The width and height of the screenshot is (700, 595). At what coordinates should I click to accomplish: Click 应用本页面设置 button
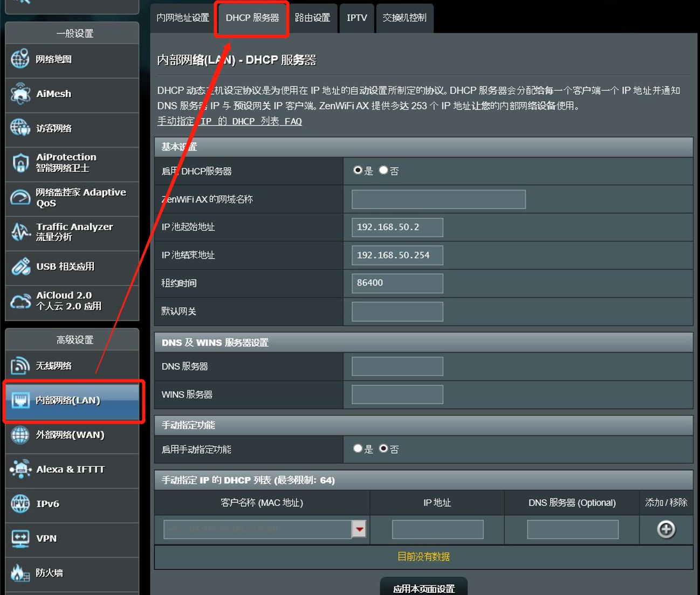[x=423, y=588]
